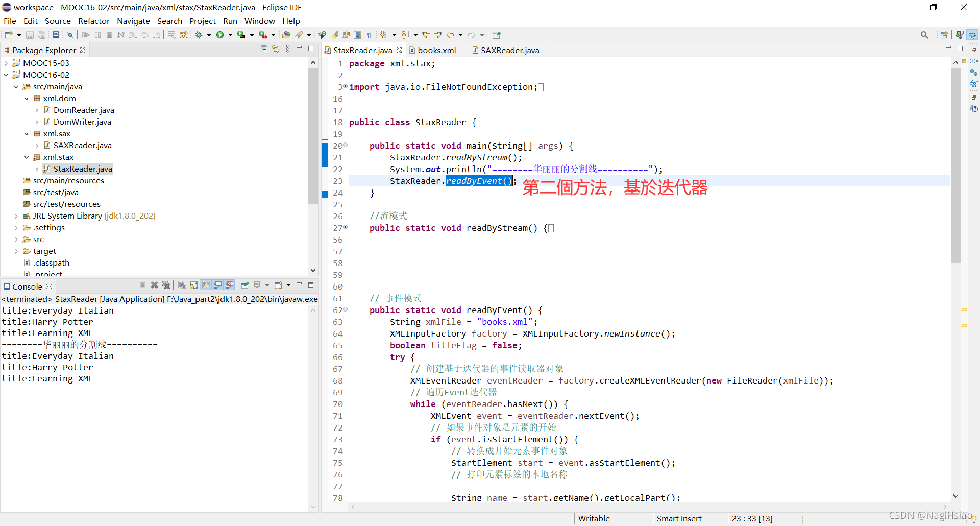Click the External Tools run icon
Image resolution: width=980 pixels, height=526 pixels.
[262, 35]
